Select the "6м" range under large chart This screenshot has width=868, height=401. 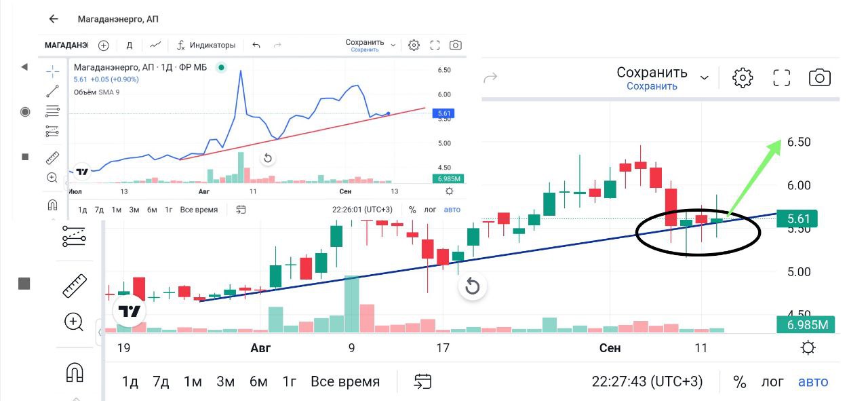(258, 381)
